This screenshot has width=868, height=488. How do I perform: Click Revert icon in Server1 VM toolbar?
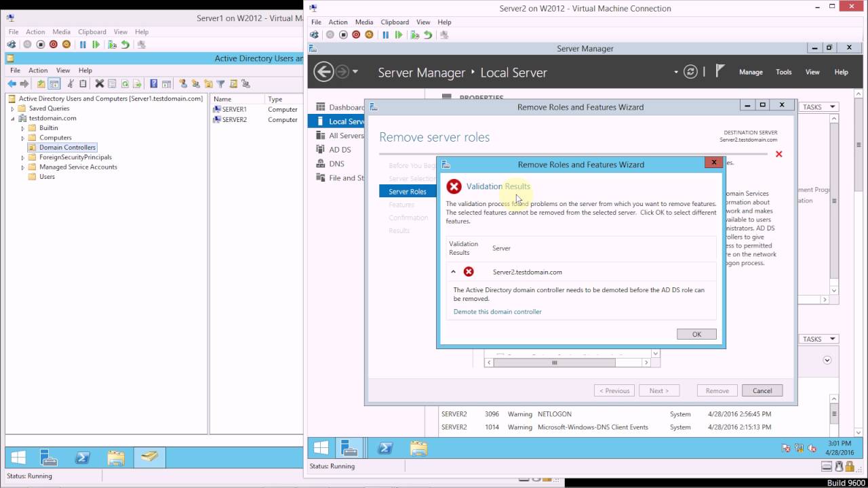125,44
